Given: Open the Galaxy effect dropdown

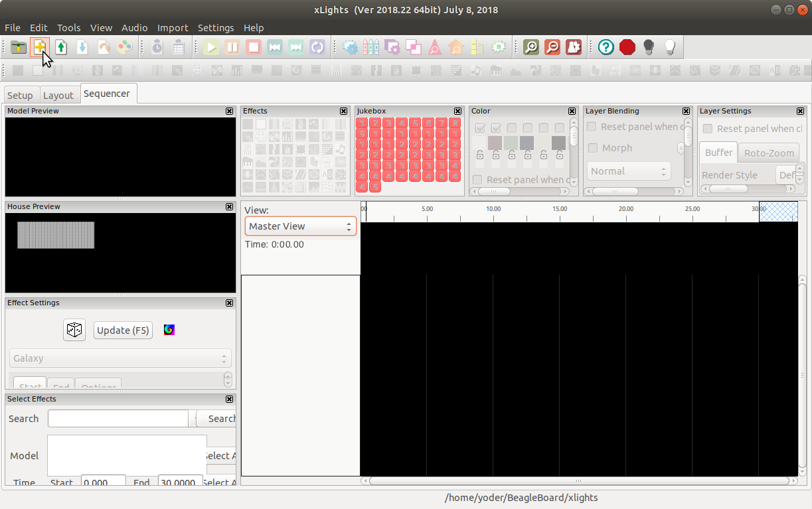Looking at the screenshot, I should 120,358.
